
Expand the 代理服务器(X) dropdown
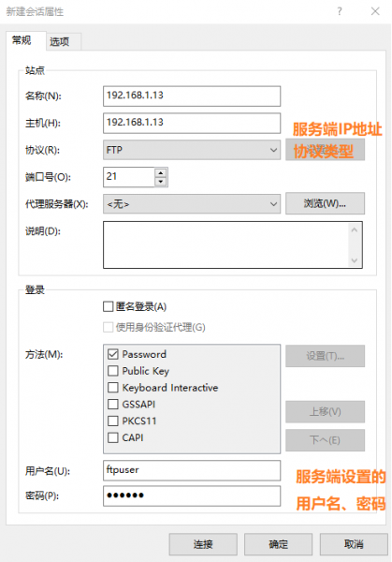(192, 204)
